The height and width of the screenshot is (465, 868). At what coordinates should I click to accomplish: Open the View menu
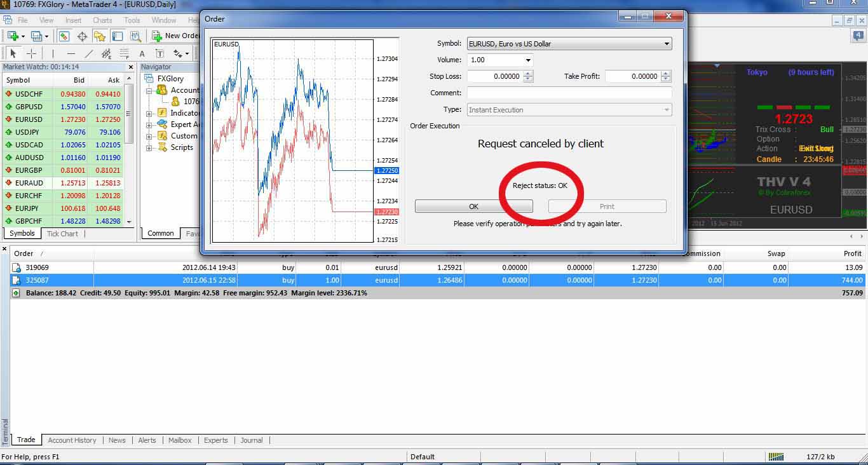pos(46,20)
